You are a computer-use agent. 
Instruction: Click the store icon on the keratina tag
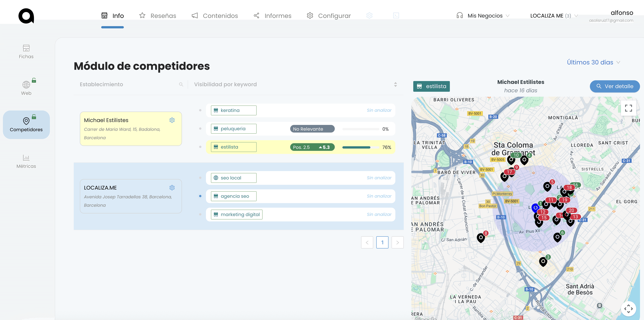coord(216,110)
